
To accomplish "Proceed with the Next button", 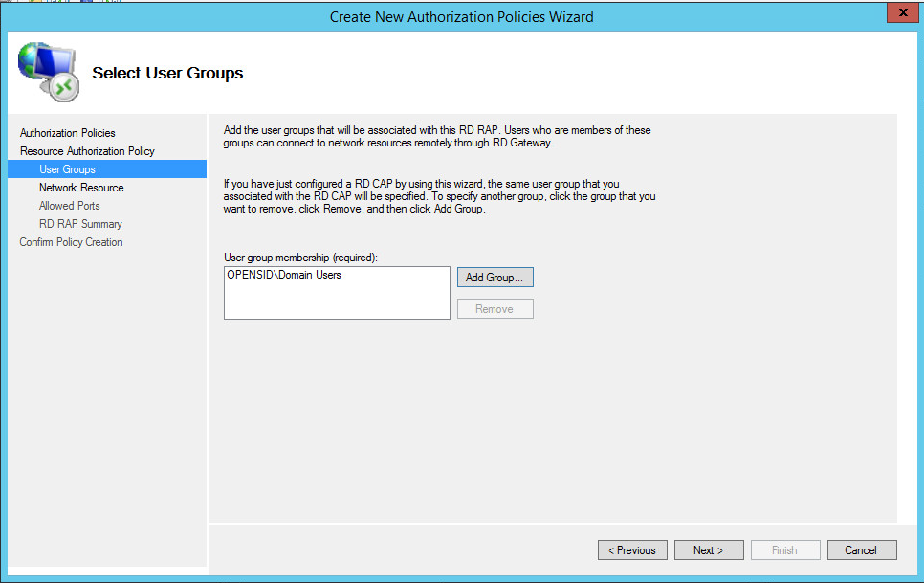I will coord(709,550).
